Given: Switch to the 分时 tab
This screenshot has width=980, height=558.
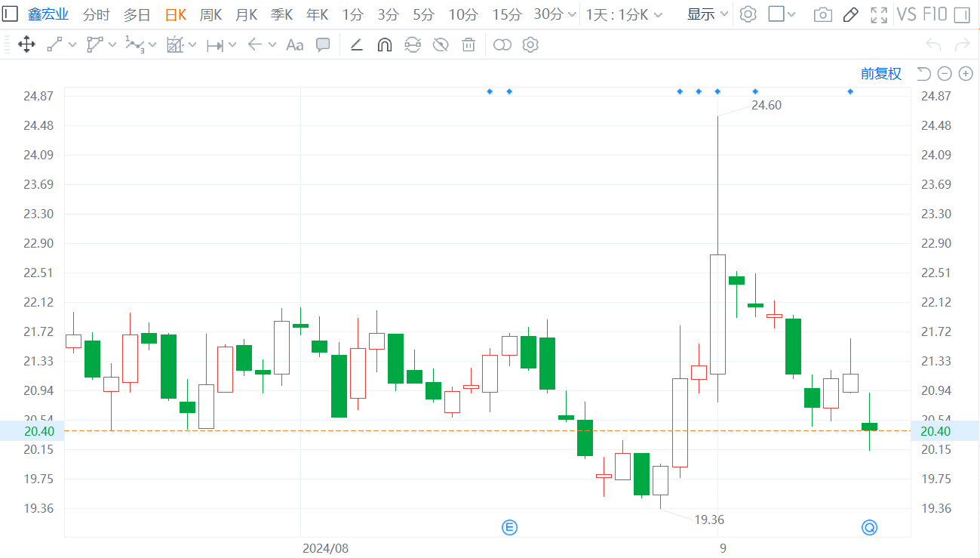Looking at the screenshot, I should [x=96, y=14].
